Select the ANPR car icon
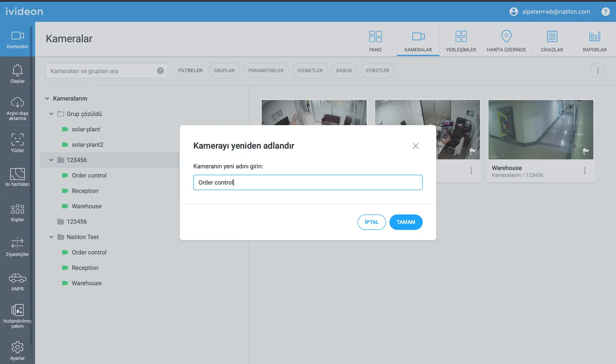The width and height of the screenshot is (616, 364). [x=17, y=278]
